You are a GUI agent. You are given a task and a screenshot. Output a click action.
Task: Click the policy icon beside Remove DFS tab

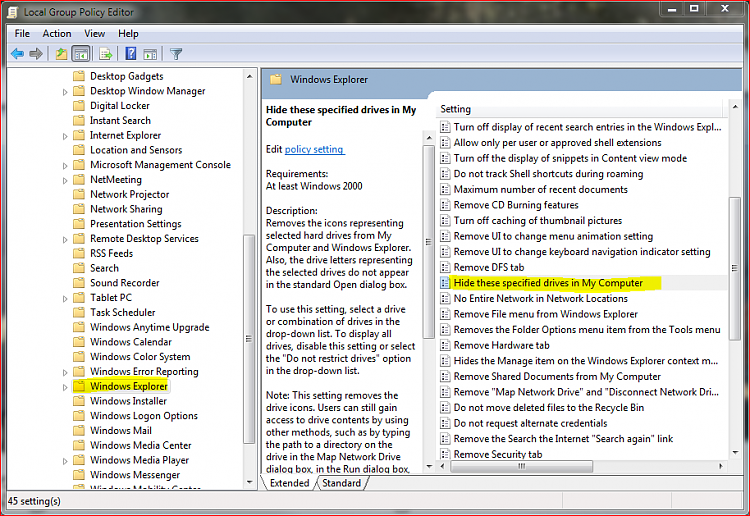pyautogui.click(x=445, y=267)
